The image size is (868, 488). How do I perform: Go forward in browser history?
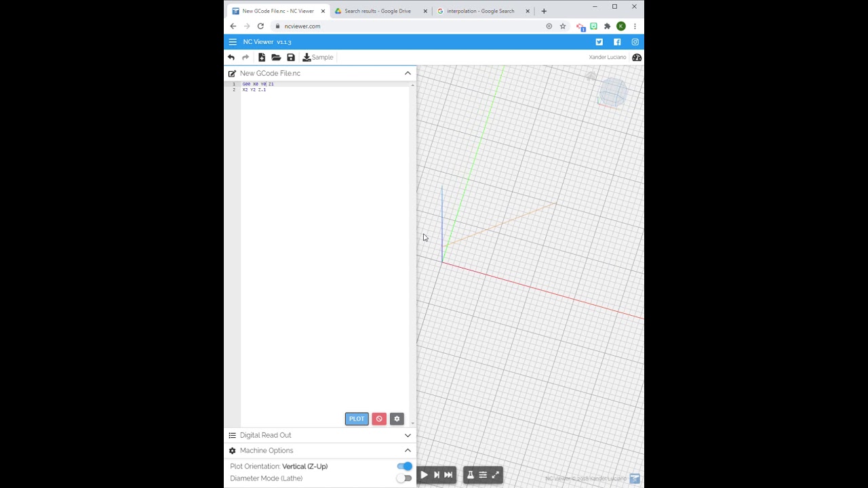[247, 26]
